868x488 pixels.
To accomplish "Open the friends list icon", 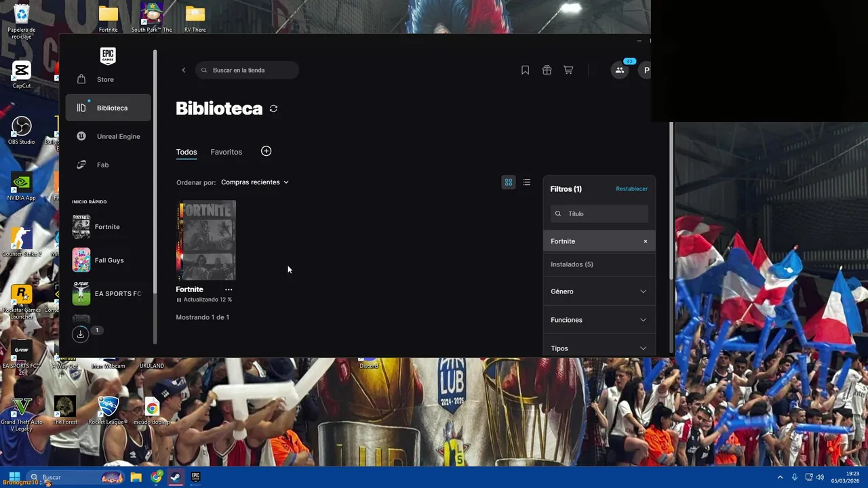I will point(620,70).
